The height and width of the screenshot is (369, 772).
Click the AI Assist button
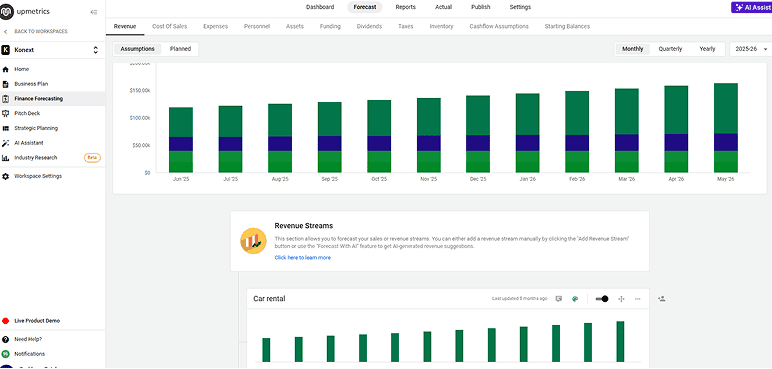(751, 7)
